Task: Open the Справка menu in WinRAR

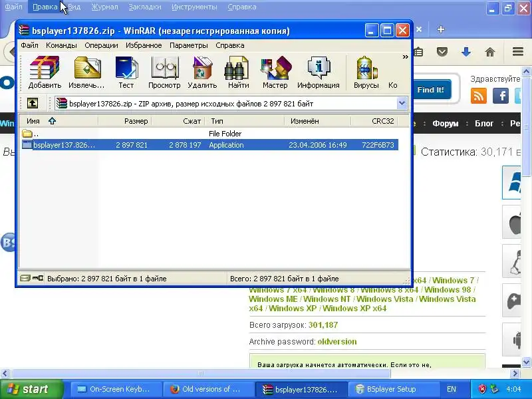Action: (x=230, y=45)
